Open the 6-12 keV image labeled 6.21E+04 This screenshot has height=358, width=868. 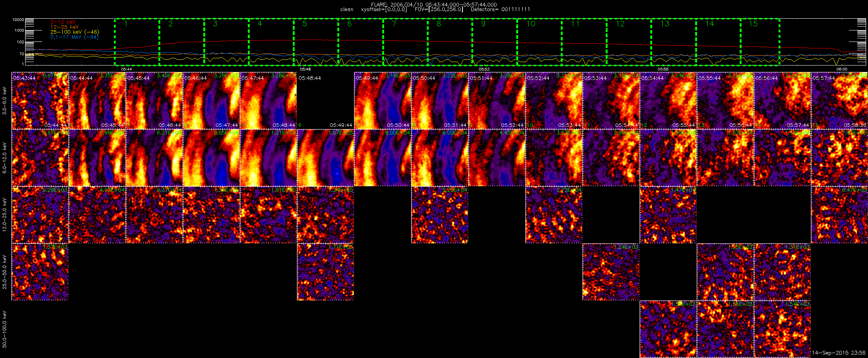[x=154, y=158]
